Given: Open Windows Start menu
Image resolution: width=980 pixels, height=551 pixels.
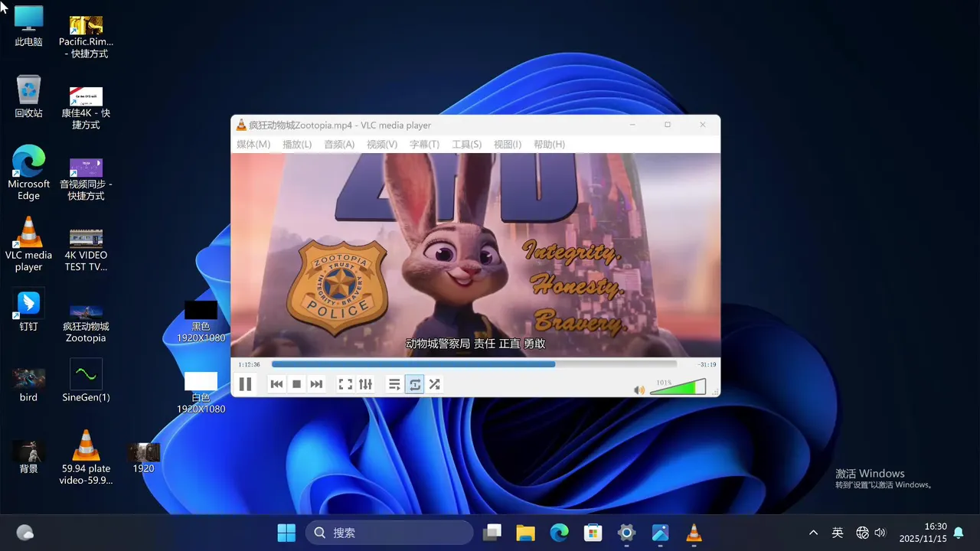Looking at the screenshot, I should point(286,533).
